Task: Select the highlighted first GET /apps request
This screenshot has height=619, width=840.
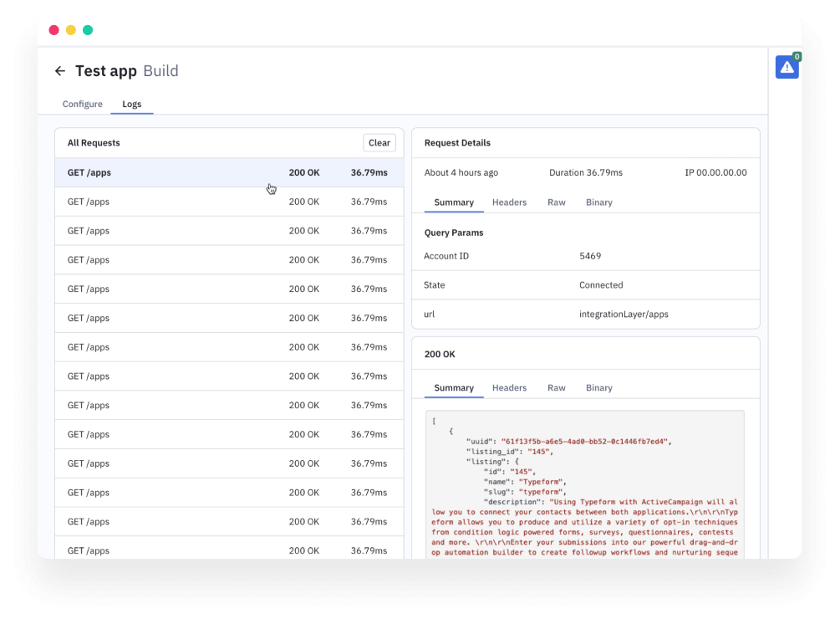Action: point(229,172)
